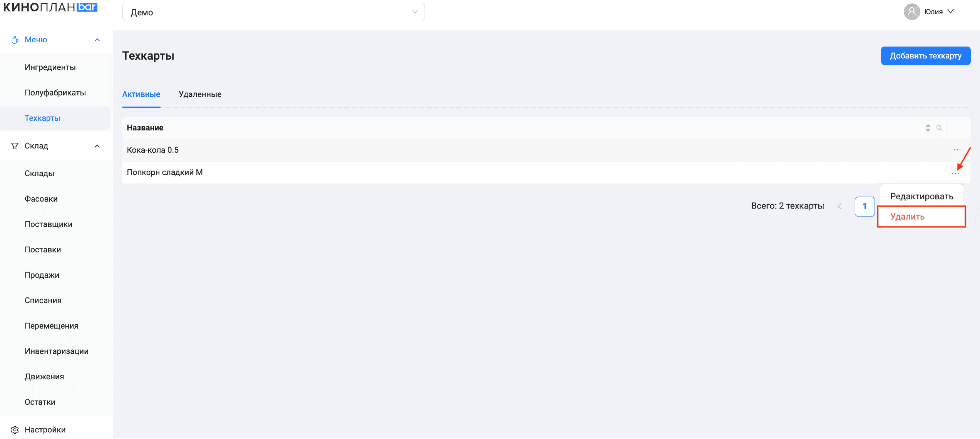The image size is (980, 439).
Task: Open the Юлия account dropdown arrow
Action: (951, 12)
